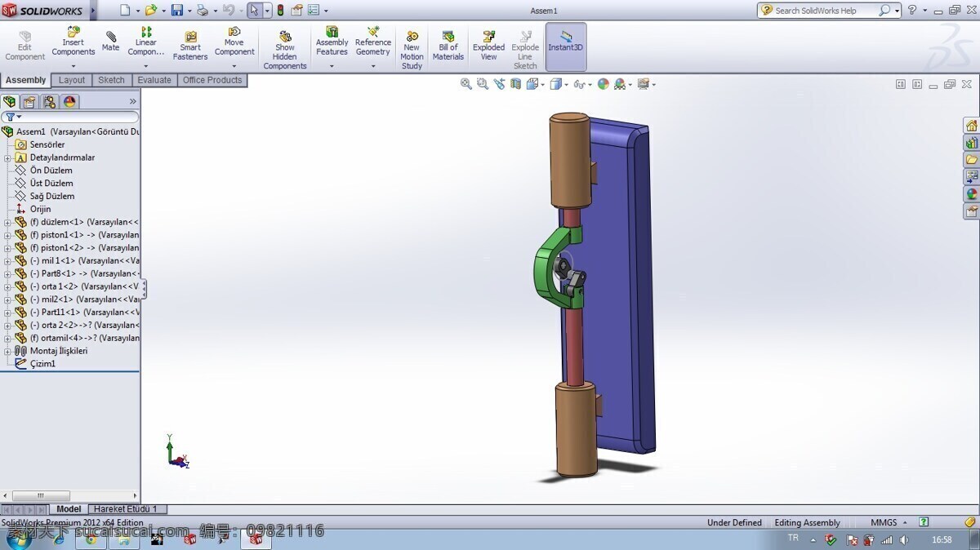This screenshot has width=980, height=550.
Task: Open the PropertyManager tab icon
Action: pos(29,102)
